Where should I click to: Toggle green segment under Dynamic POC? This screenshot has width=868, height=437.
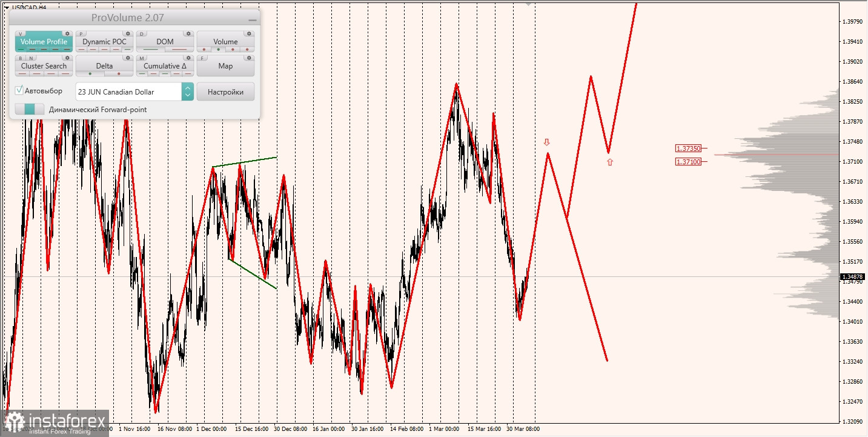click(127, 49)
